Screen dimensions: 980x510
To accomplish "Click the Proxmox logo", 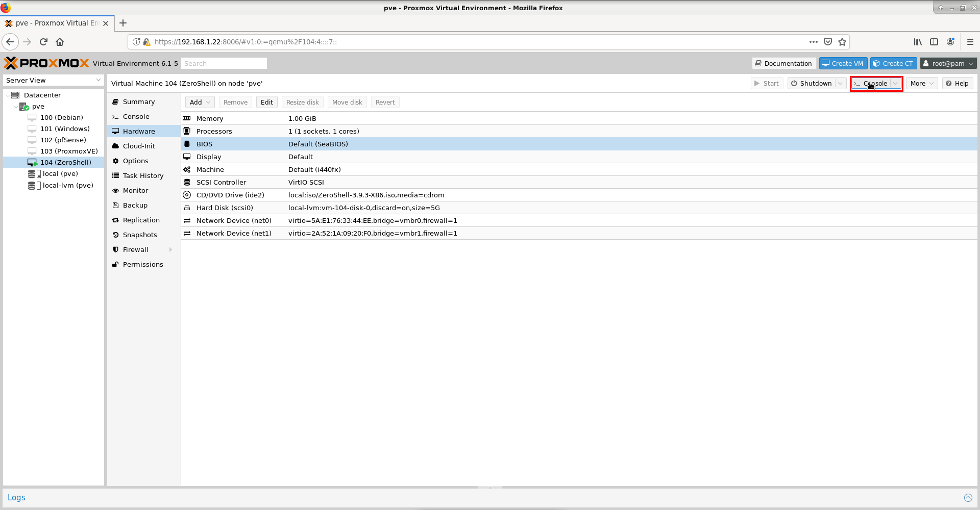I will pyautogui.click(x=46, y=63).
